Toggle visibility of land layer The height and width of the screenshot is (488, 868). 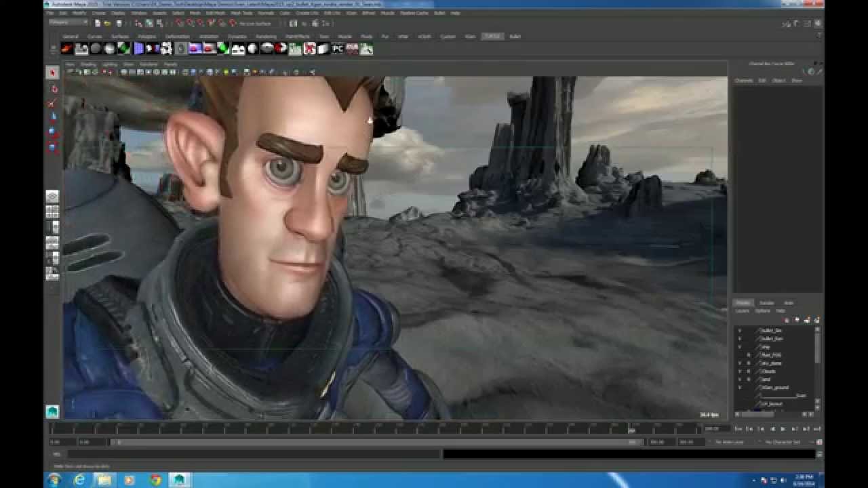point(740,379)
